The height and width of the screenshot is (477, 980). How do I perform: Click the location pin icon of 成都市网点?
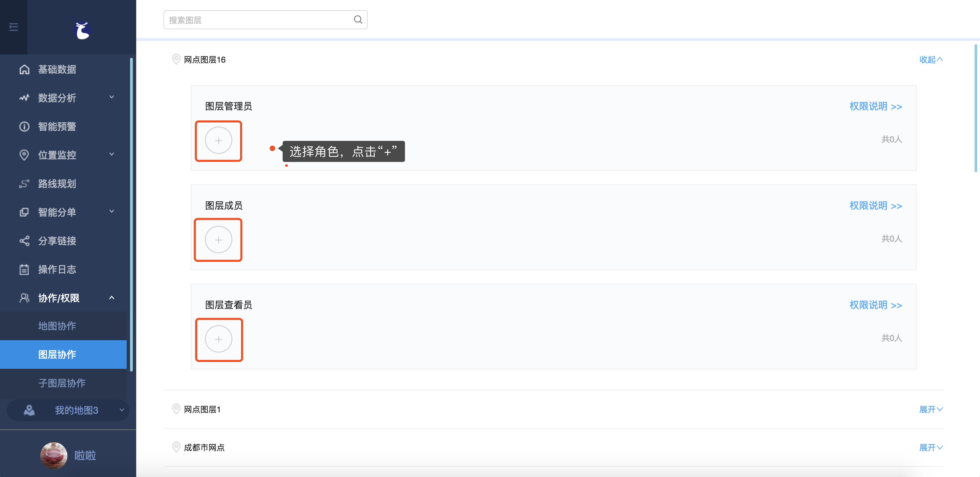pyautogui.click(x=176, y=447)
